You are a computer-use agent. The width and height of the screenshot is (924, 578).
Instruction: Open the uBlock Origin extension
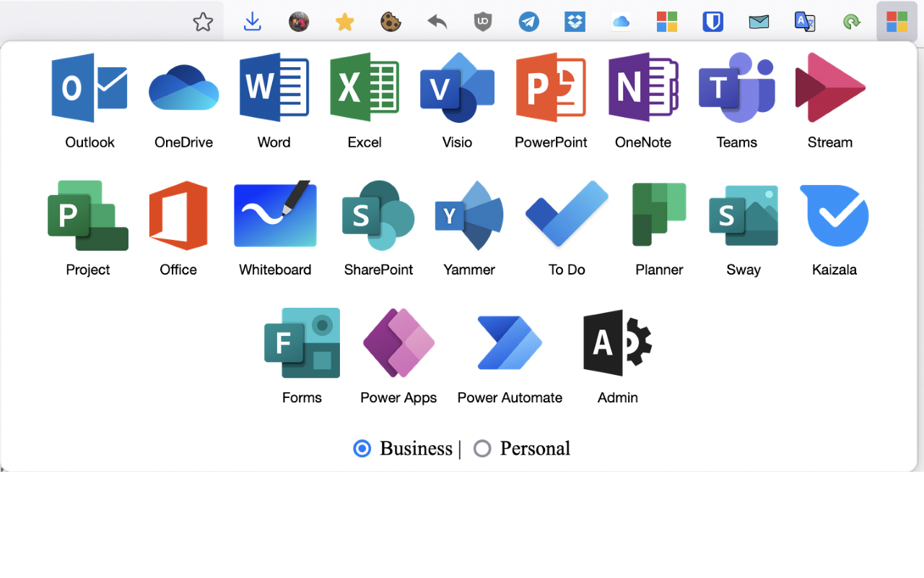click(482, 22)
